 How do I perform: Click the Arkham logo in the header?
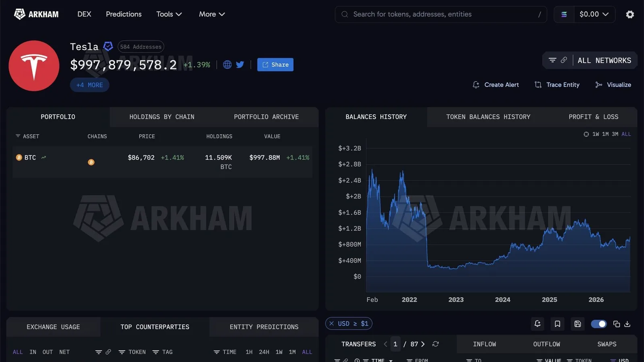[x=36, y=14]
